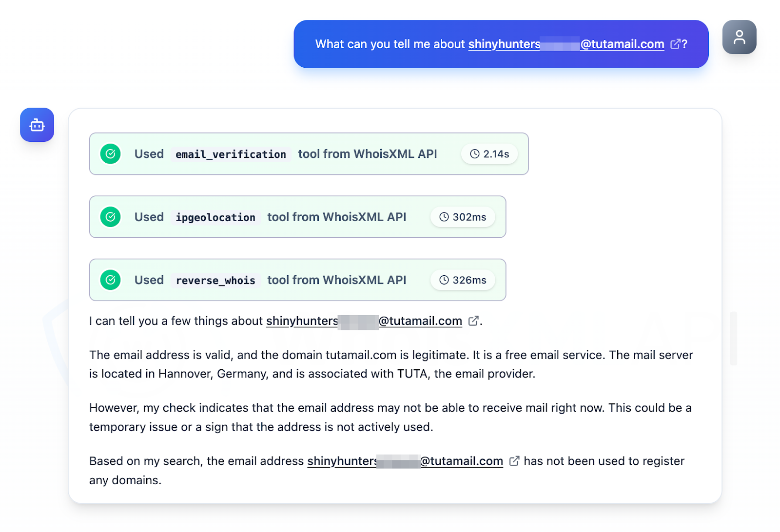780x532 pixels.
Task: Click the 302ms duration badge
Action: pos(463,217)
